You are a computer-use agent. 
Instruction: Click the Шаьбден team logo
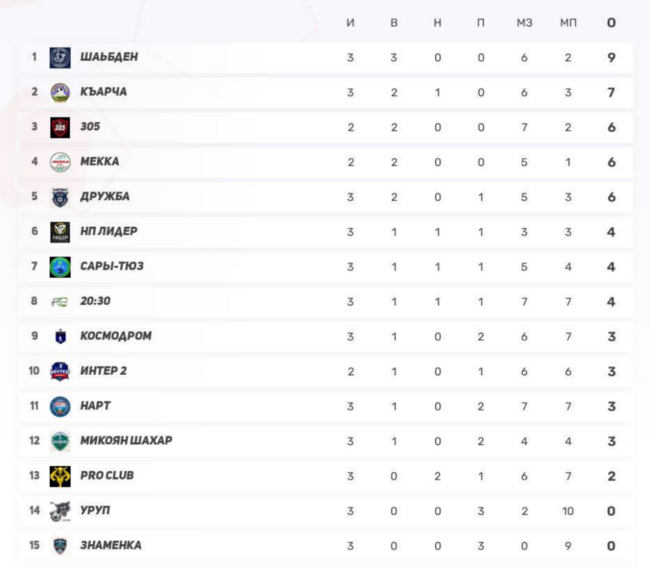pyautogui.click(x=61, y=57)
